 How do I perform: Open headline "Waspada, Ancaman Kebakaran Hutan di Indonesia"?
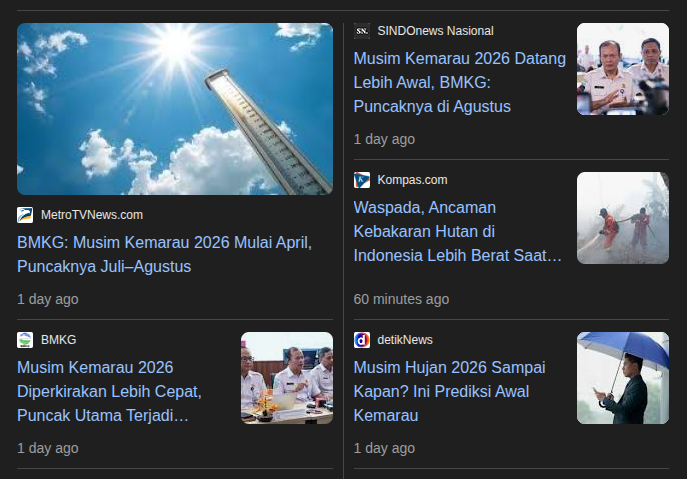458,232
